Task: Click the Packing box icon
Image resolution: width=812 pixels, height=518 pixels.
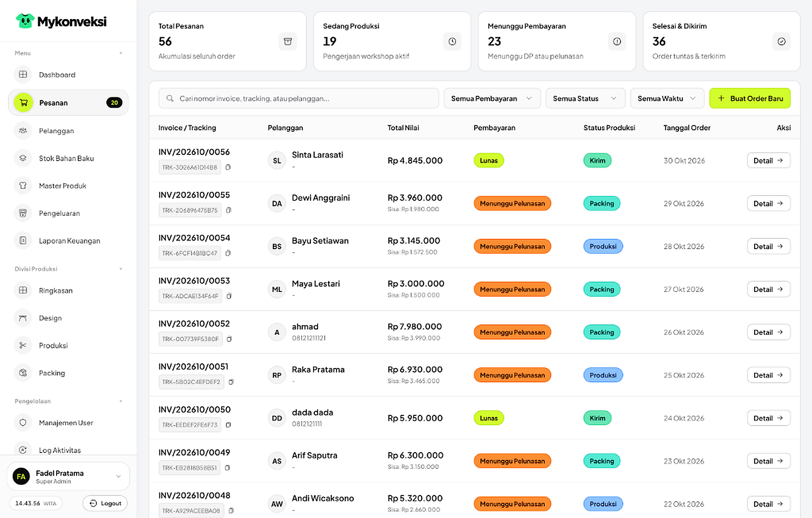Action: tap(23, 373)
